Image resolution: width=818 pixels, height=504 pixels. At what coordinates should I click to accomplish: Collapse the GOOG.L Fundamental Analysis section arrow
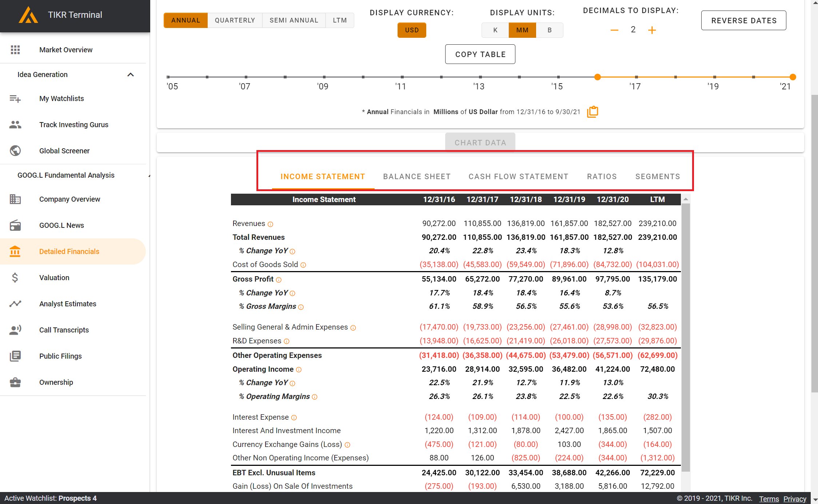click(148, 176)
